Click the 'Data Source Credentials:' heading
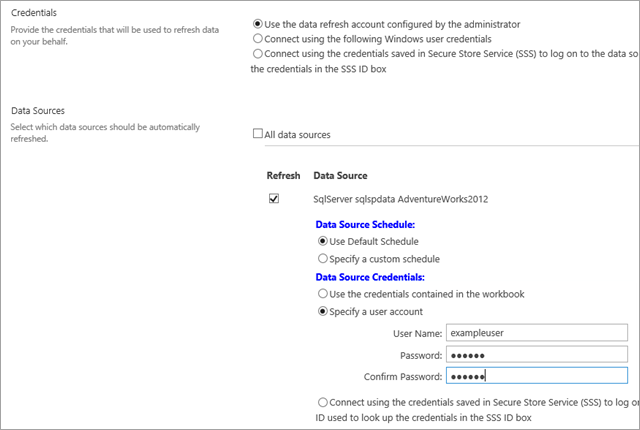Screen dimensions: 640x430 point(371,276)
